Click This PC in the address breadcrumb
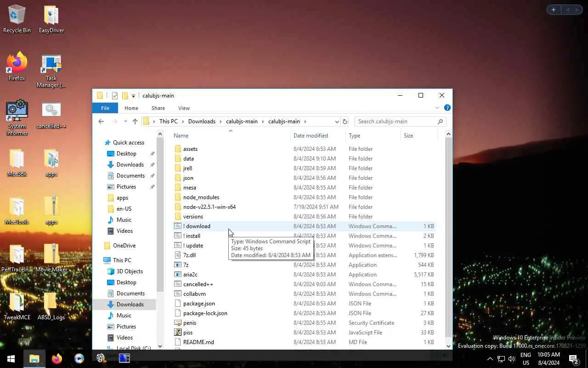This screenshot has width=588, height=368. [x=168, y=121]
